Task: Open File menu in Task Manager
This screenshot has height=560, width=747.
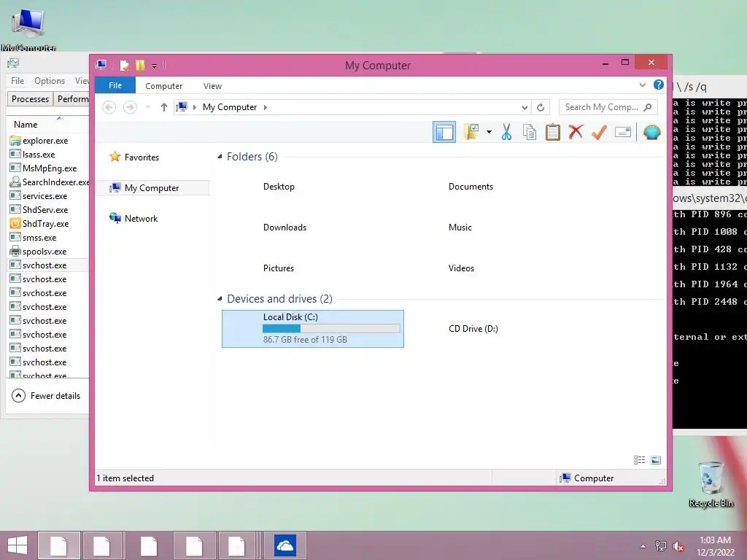Action: click(x=18, y=81)
